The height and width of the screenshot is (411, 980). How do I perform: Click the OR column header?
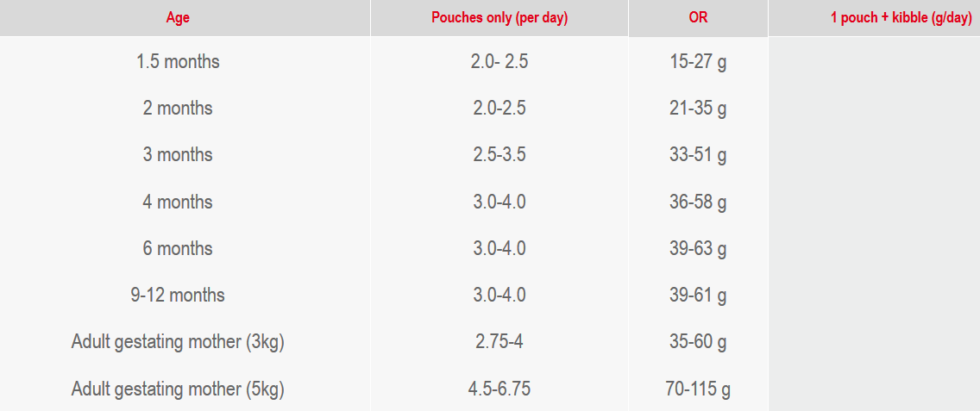[x=698, y=18]
